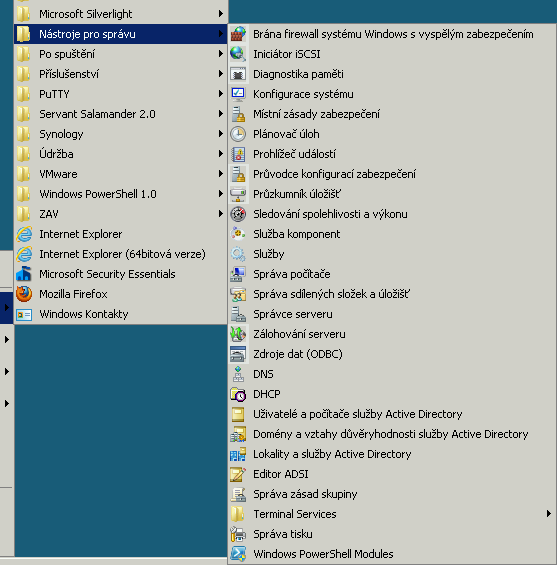Screen dimensions: 557x565
Task: Click the Mozilla Firefox icon
Action: [24, 294]
